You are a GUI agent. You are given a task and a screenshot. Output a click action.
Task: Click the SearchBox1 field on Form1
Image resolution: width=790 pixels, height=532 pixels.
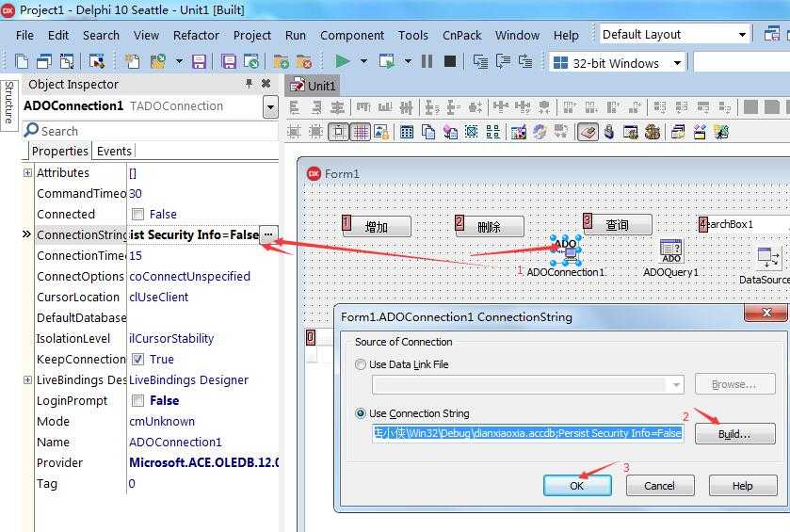click(x=744, y=224)
